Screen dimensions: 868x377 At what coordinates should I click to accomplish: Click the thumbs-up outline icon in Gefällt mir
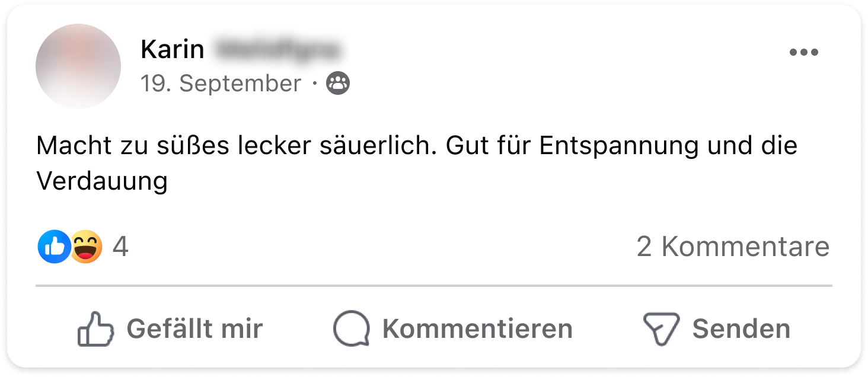[95, 329]
